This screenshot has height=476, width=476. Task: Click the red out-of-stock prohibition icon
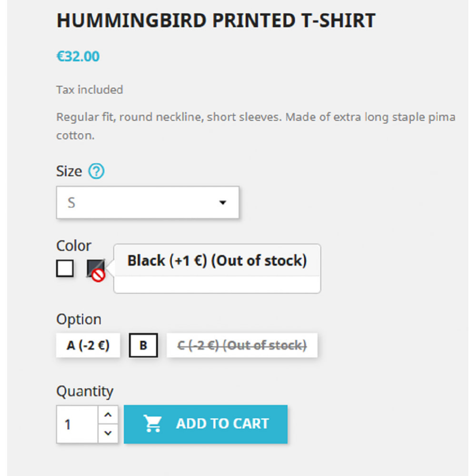coord(99,275)
